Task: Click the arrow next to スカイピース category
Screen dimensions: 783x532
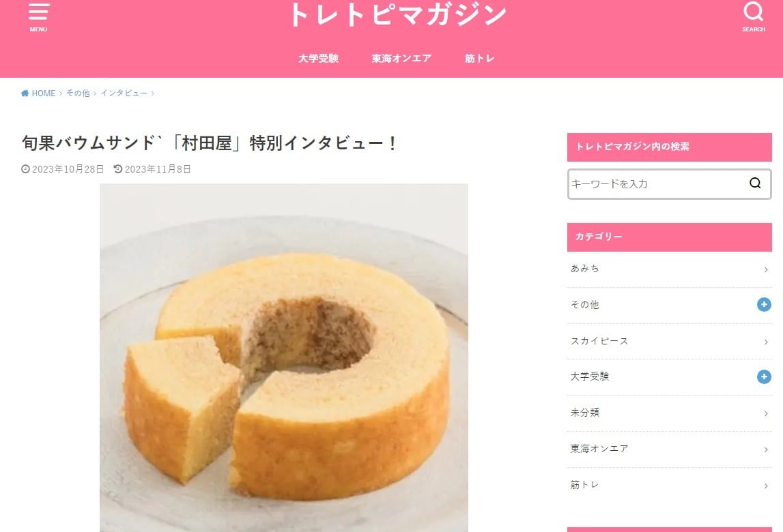Action: click(765, 342)
